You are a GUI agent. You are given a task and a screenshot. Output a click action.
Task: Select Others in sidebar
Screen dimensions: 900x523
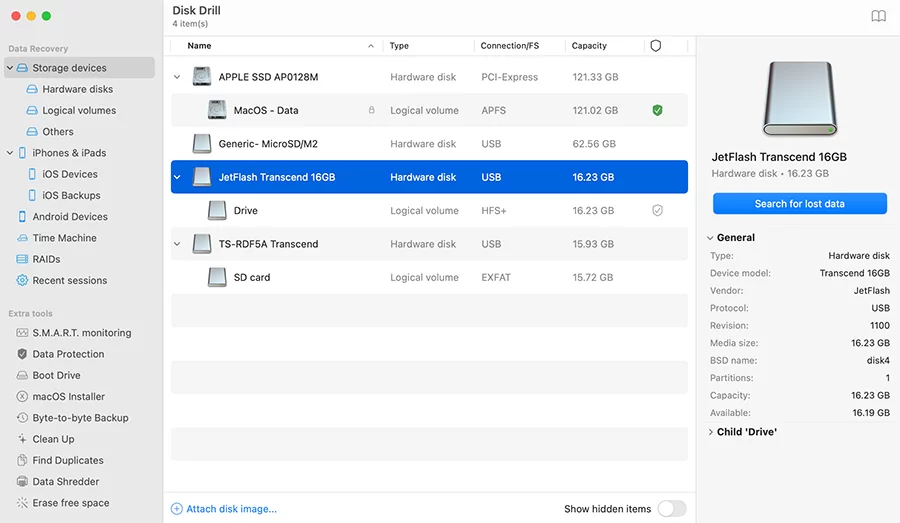tap(50, 131)
